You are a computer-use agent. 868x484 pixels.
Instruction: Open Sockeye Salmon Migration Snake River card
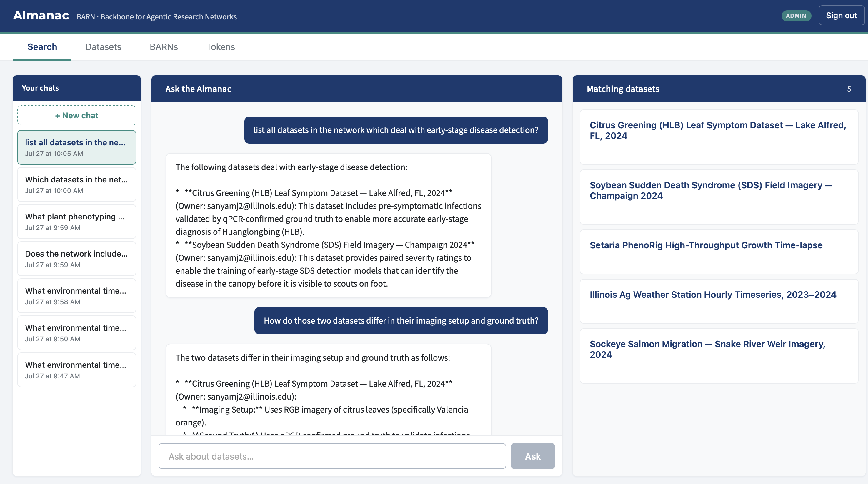click(719, 356)
